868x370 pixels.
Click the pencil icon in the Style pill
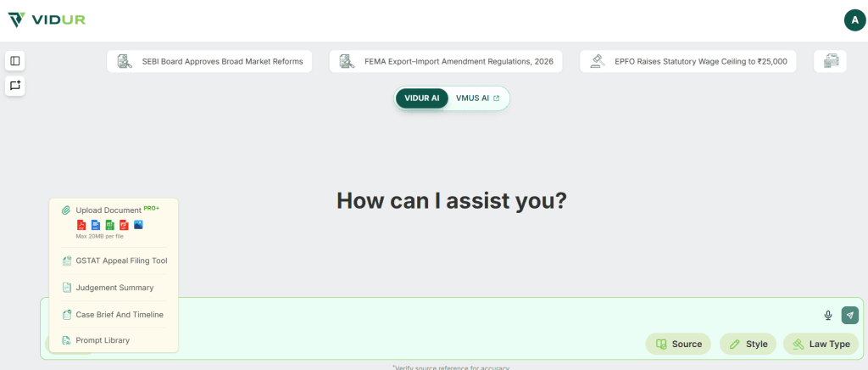735,344
